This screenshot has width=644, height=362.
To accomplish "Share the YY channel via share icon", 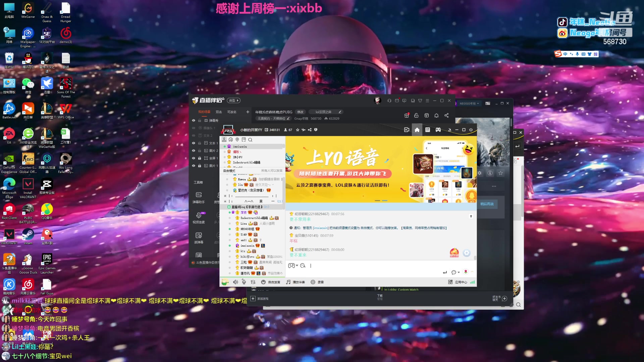I will [x=310, y=130].
